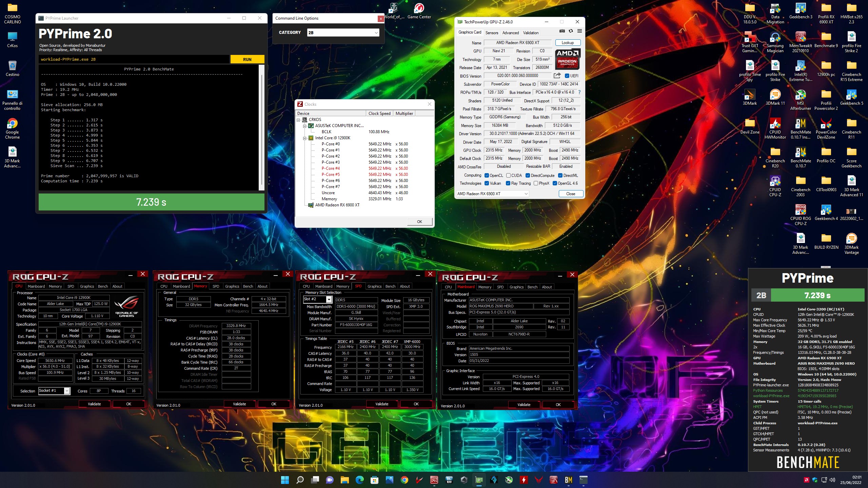This screenshot has width=868, height=488.
Task: Select the PowerColor DevilZone desktop icon
Action: coord(826,128)
